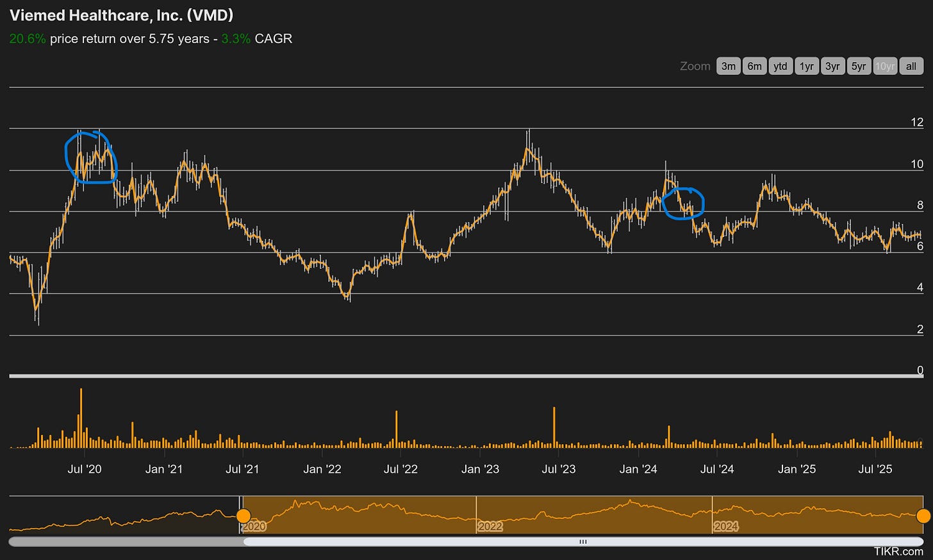
Task: Click the tallest volume bar near Jul '20
Action: (x=81, y=418)
